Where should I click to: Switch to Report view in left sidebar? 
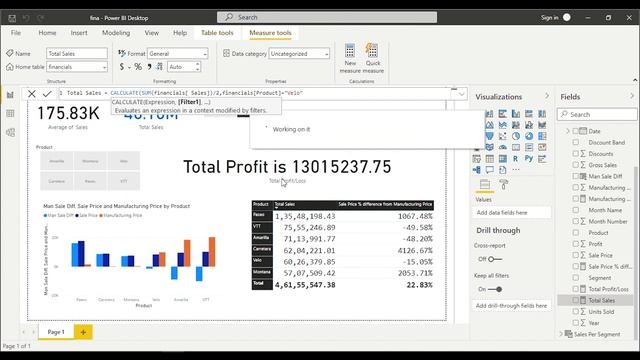click(x=10, y=95)
